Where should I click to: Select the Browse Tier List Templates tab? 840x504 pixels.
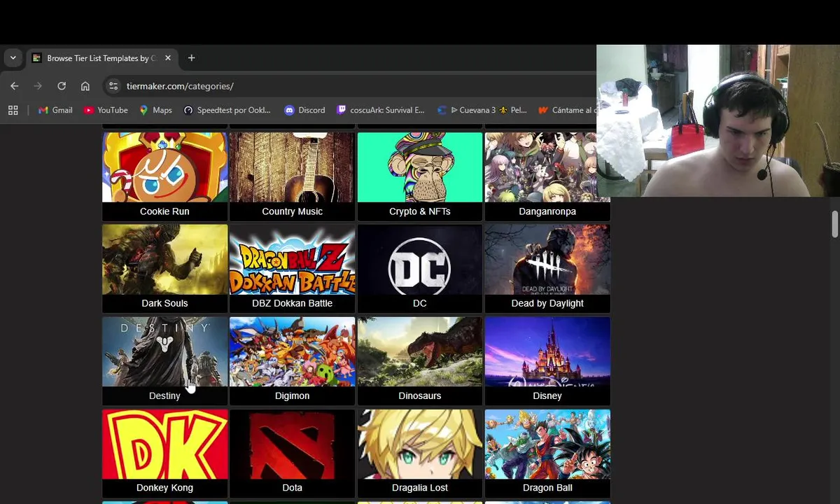101,58
